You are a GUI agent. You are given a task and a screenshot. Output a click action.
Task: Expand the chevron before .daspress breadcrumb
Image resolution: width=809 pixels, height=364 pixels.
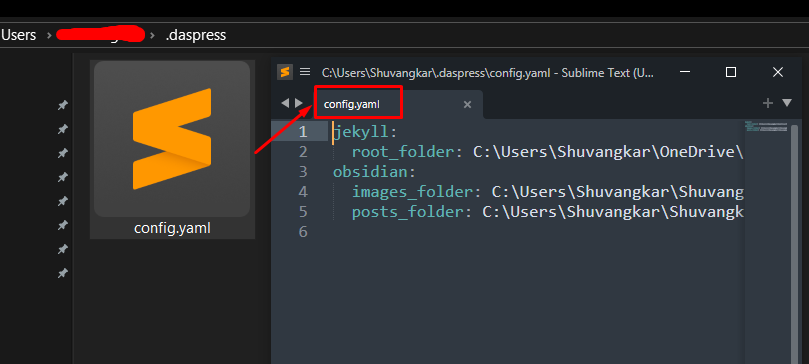(153, 36)
